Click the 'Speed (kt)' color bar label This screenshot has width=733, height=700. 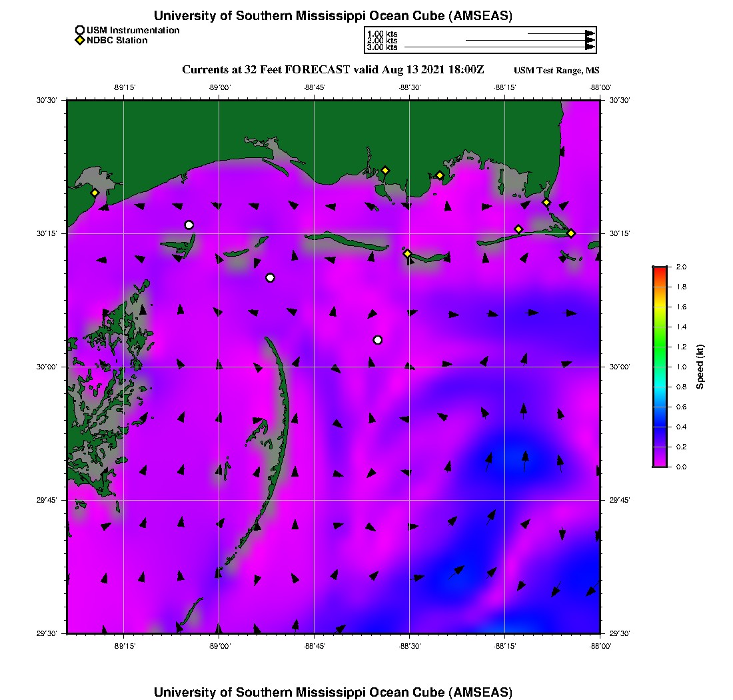point(700,367)
